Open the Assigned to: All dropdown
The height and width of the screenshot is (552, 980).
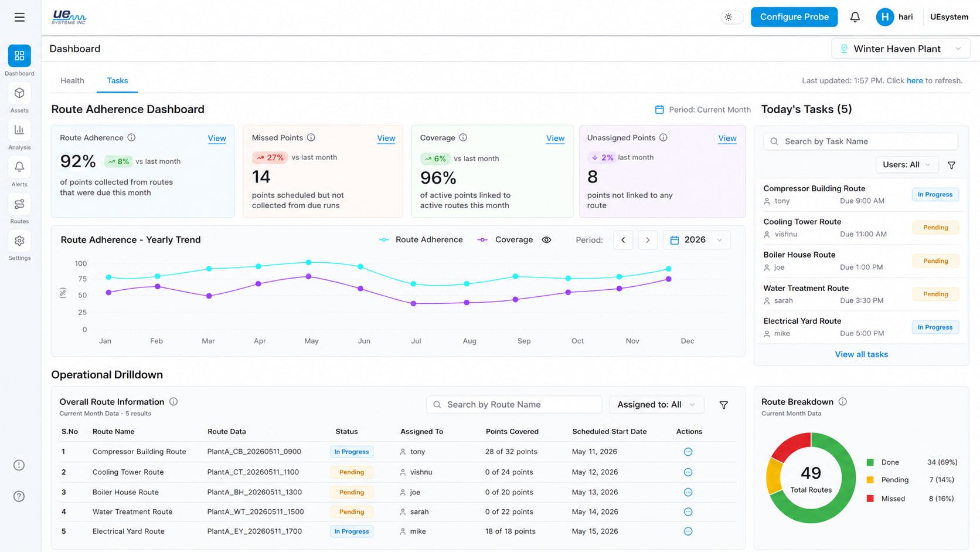(656, 405)
